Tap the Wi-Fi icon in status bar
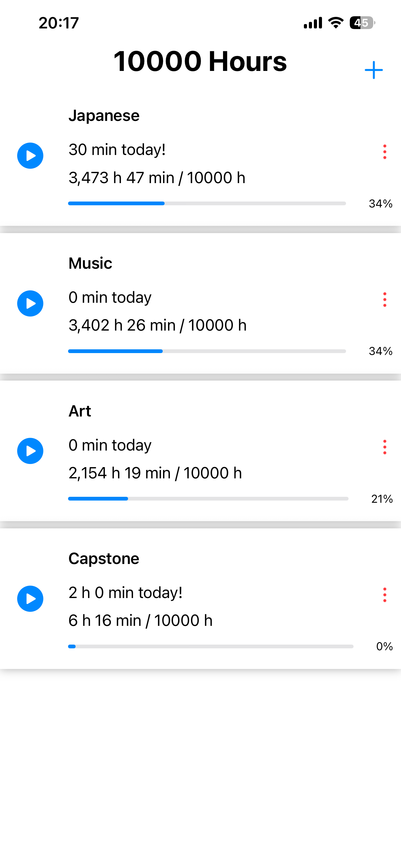Image resolution: width=401 pixels, height=868 pixels. (x=336, y=23)
